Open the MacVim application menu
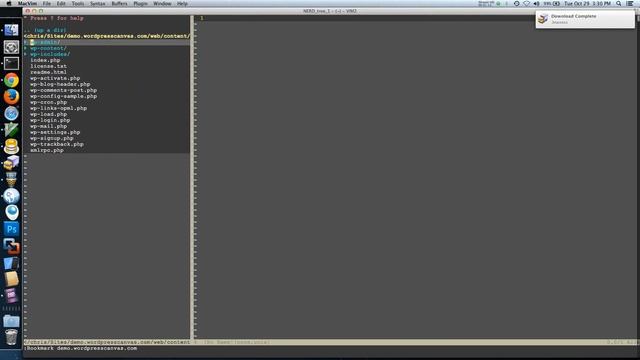Screen dimensions: 640x360 pyautogui.click(x=27, y=3)
